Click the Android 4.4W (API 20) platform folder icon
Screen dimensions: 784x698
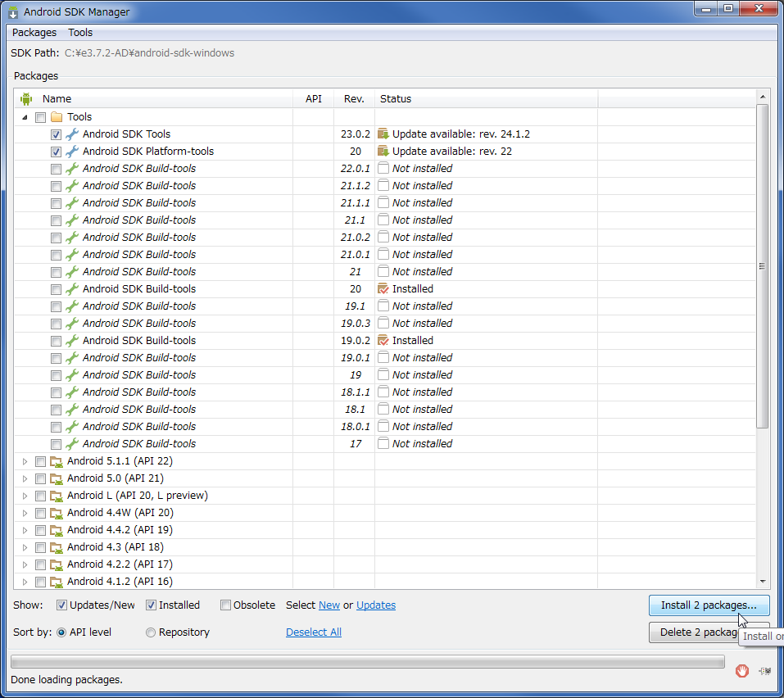[57, 513]
